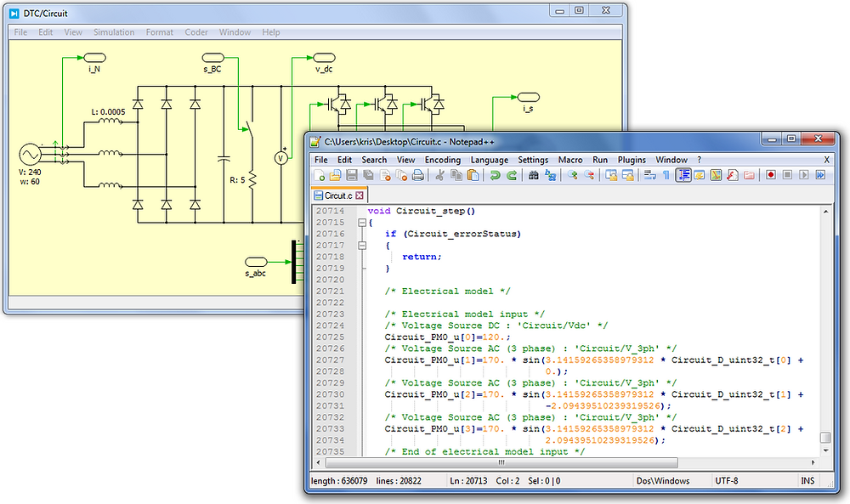Click the 'Dos\Windows' status bar entry

663,481
